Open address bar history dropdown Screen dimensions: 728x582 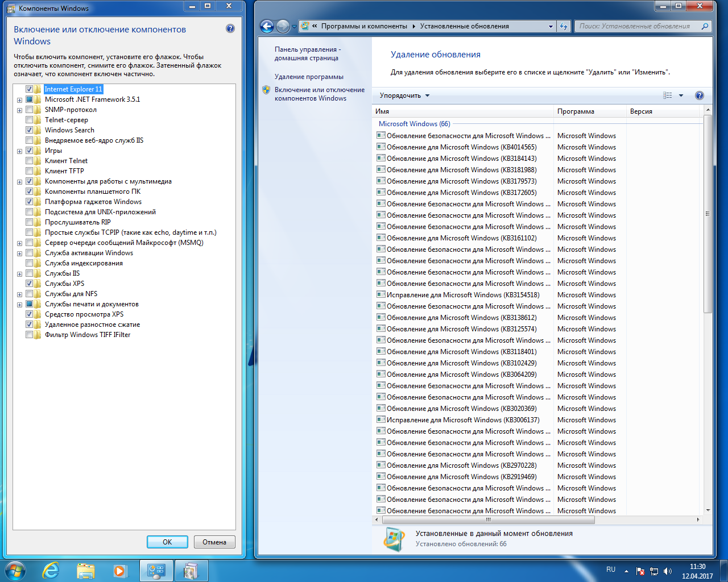click(x=550, y=26)
